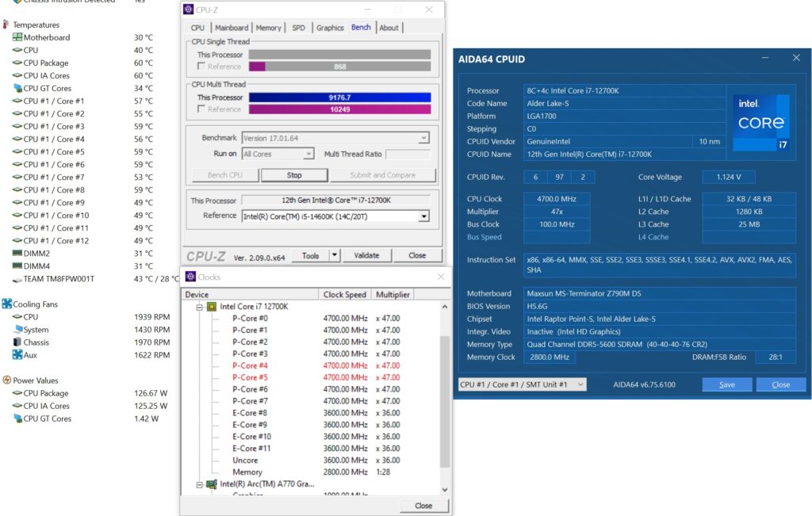
Task: Switch to the Mainboard tab
Action: pos(232,28)
